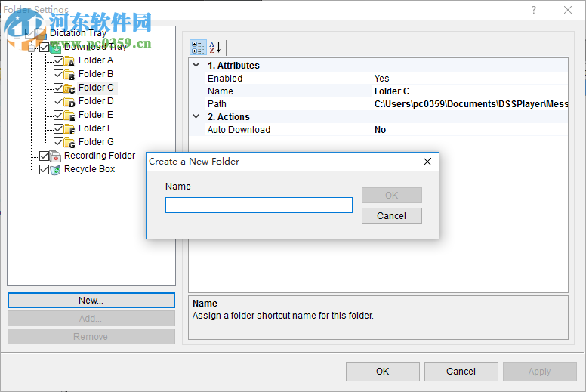Click the disabled Add... button
Image resolution: width=586 pixels, height=392 pixels.
pyautogui.click(x=91, y=319)
